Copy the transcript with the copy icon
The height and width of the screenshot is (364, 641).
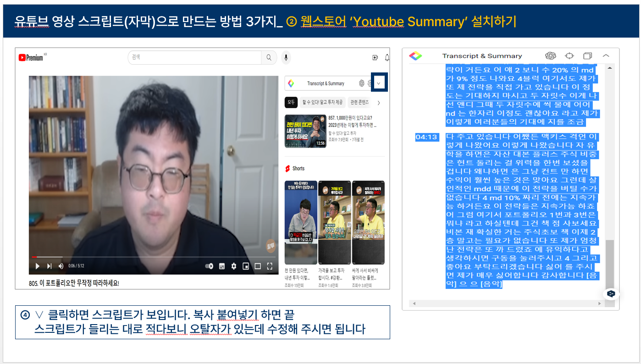[x=587, y=56]
